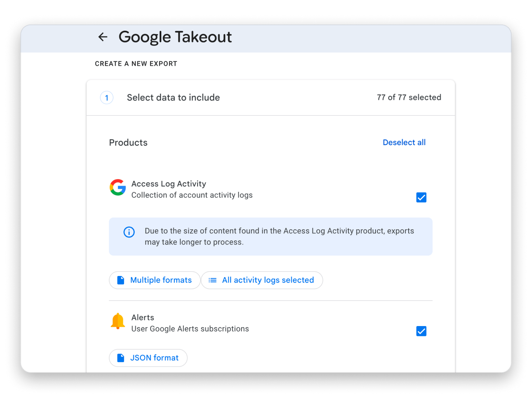Click the Alerts product title
Viewport: 532px width, 400px height.
143,318
